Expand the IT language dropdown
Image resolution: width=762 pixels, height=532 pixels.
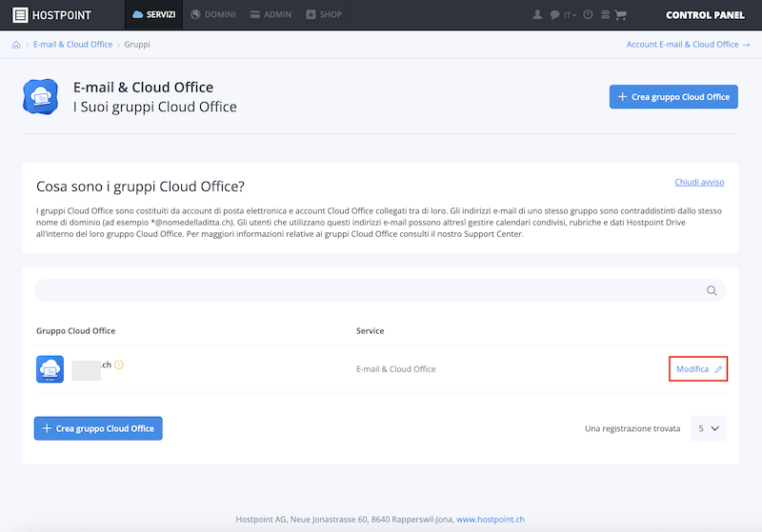[x=570, y=15]
